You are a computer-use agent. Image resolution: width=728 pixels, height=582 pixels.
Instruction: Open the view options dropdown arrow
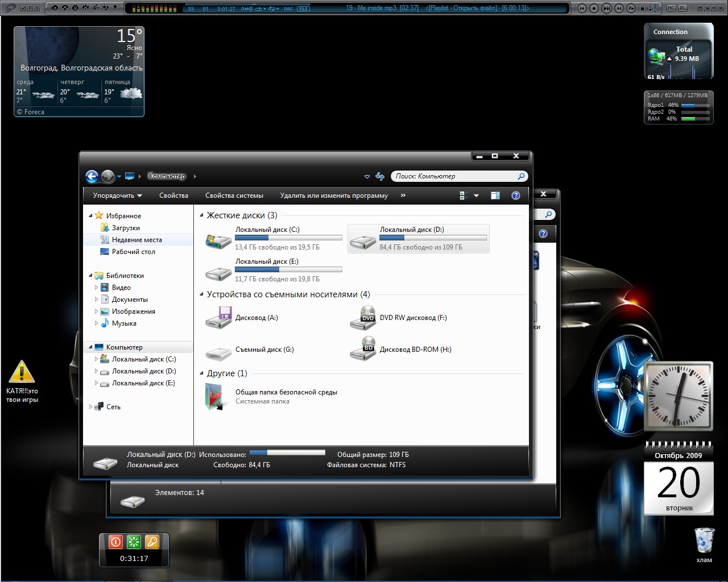(476, 196)
